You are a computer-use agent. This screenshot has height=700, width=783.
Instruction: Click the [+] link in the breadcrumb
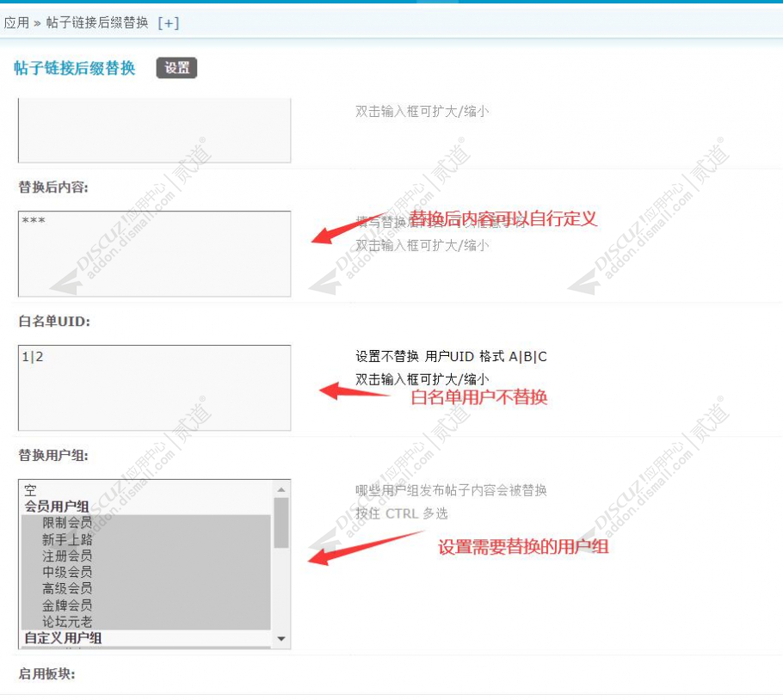point(169,23)
